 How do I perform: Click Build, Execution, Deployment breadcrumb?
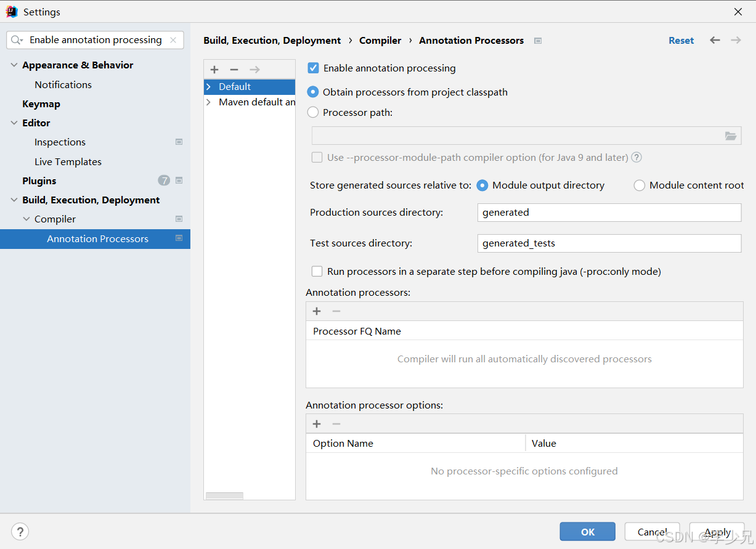(x=272, y=40)
